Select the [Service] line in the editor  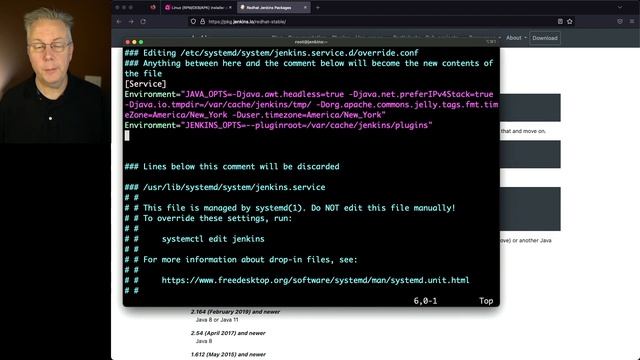pos(145,84)
